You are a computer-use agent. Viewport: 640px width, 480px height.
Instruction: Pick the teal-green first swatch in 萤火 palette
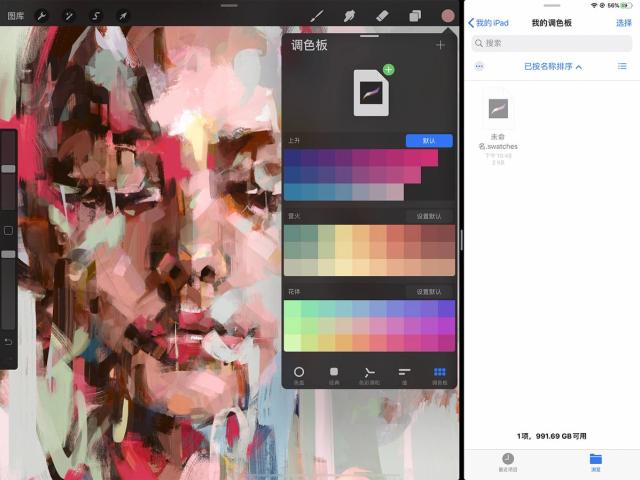coord(292,233)
